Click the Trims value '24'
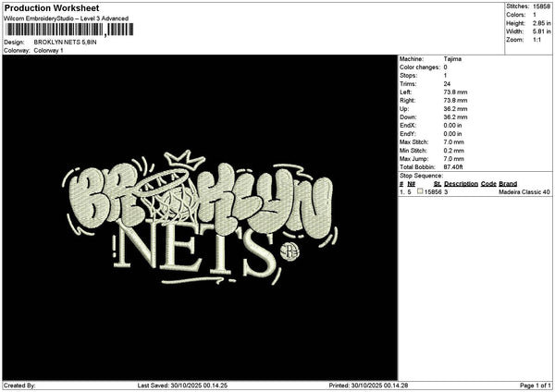 pyautogui.click(x=447, y=84)
